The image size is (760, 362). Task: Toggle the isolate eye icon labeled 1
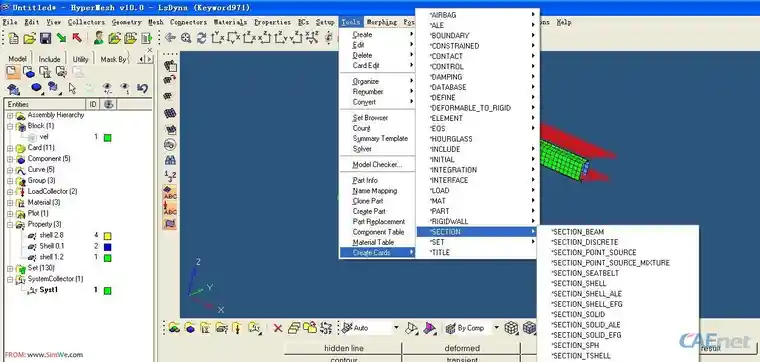[x=125, y=88]
